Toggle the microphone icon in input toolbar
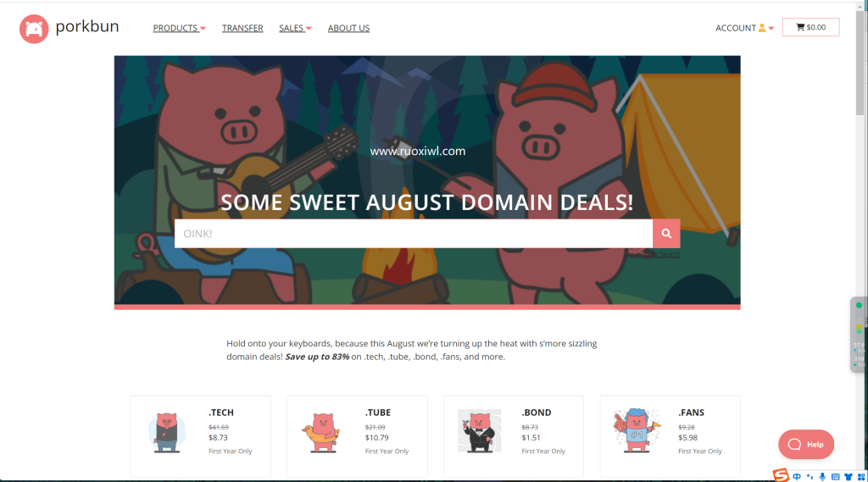868x482 pixels. click(x=822, y=476)
